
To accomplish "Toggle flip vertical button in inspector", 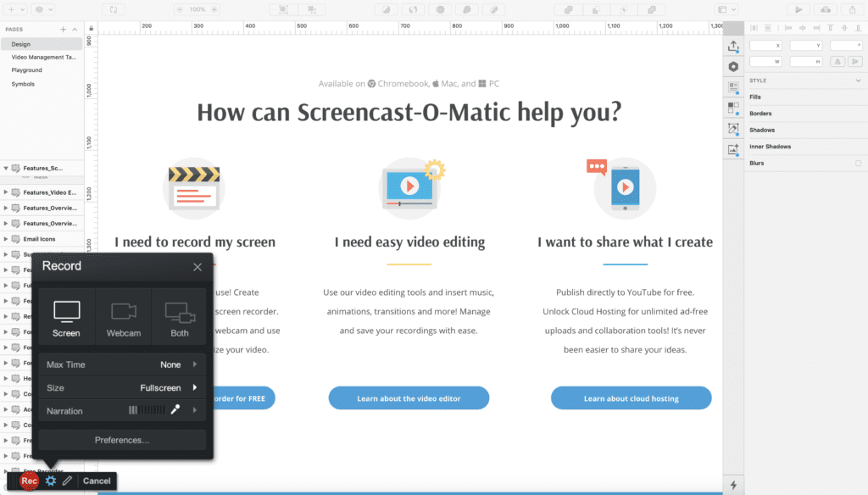I will [855, 62].
